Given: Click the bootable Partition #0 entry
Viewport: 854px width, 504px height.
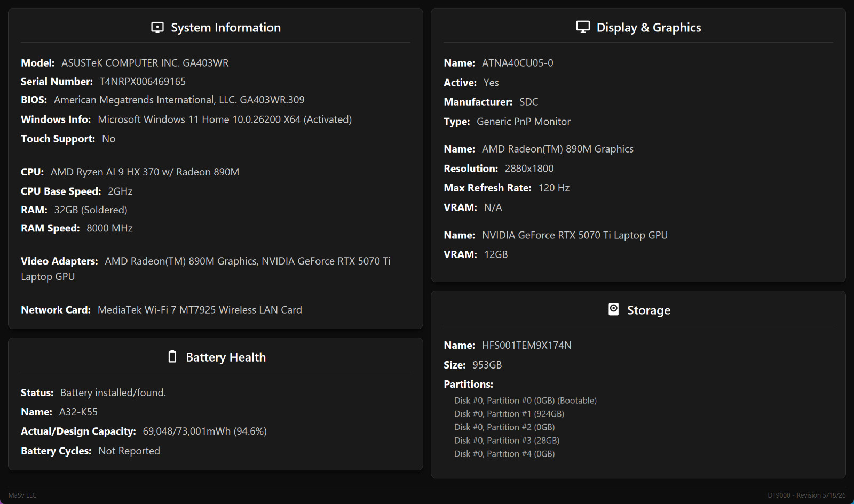Looking at the screenshot, I should click(525, 401).
